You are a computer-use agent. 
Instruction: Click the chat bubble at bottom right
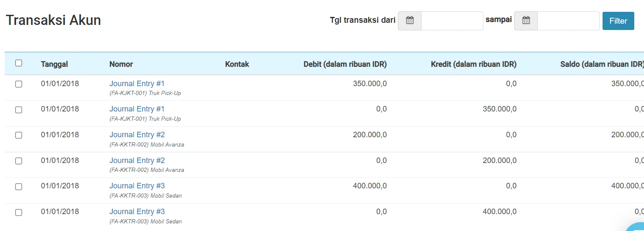click(x=636, y=227)
